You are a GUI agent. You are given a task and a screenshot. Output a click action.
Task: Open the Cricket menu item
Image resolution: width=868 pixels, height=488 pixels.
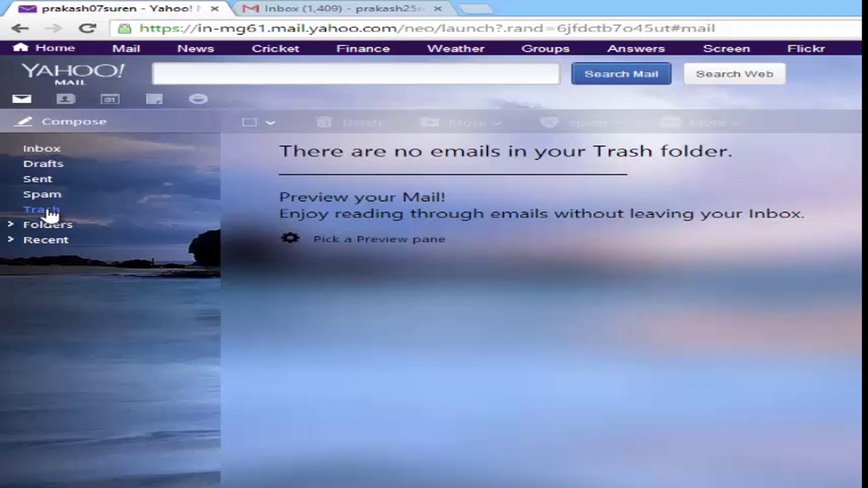pos(275,48)
